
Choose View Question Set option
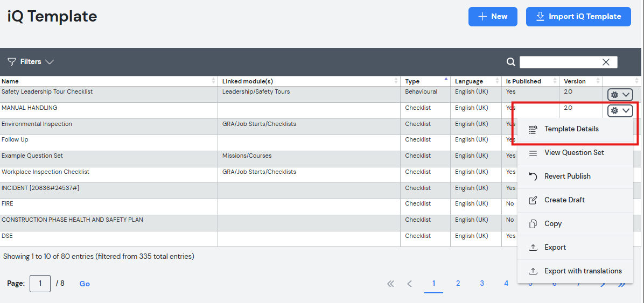[x=575, y=153]
